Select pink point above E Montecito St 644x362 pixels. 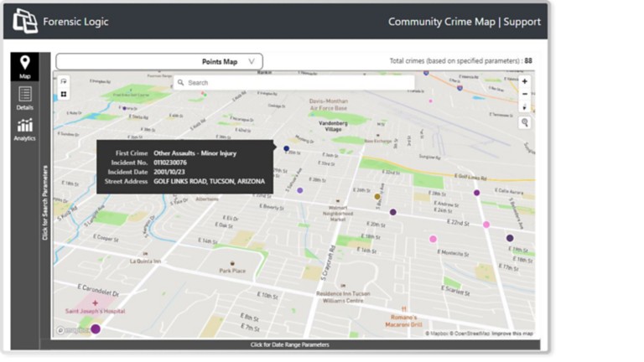coord(433,239)
